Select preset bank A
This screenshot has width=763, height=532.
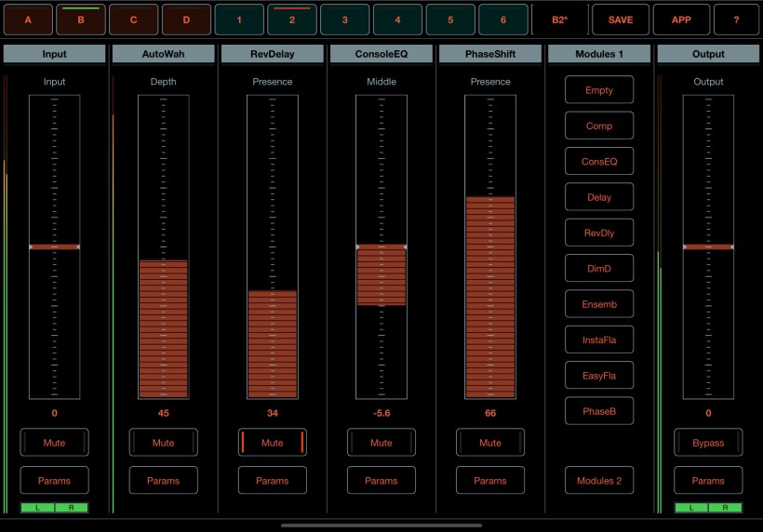point(27,20)
